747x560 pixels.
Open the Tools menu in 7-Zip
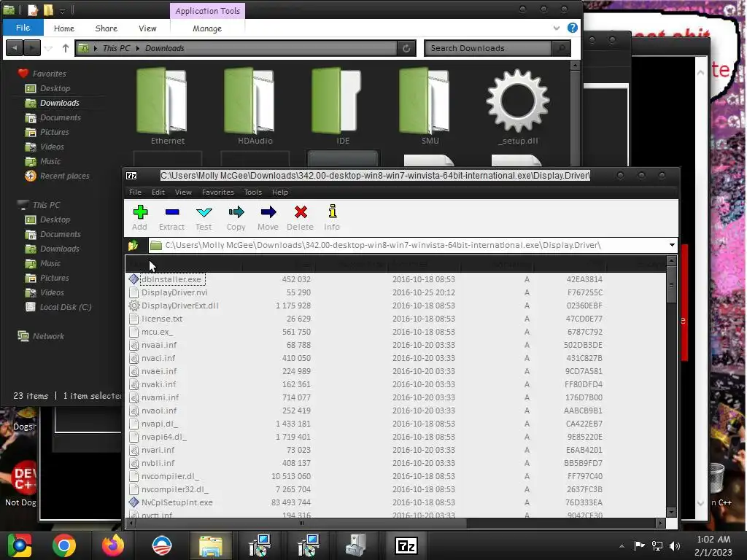pos(253,192)
